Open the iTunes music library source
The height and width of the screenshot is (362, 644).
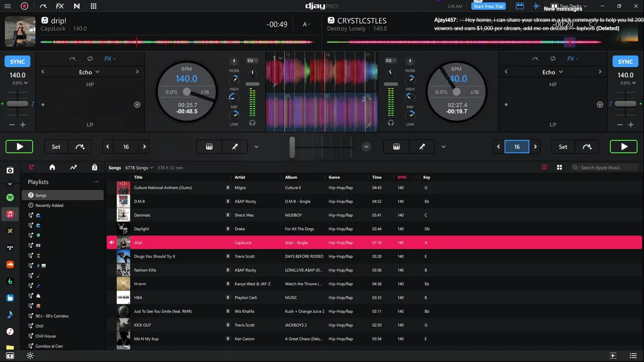pyautogui.click(x=10, y=331)
